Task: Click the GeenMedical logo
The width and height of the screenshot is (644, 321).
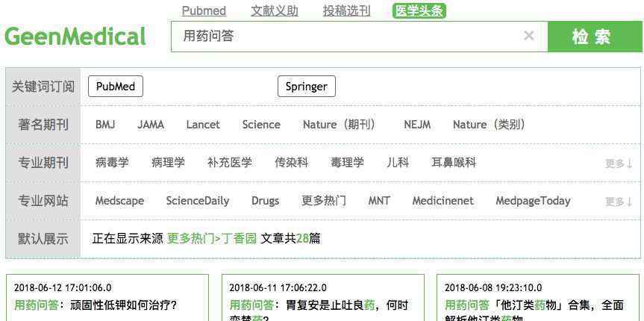Action: [75, 37]
